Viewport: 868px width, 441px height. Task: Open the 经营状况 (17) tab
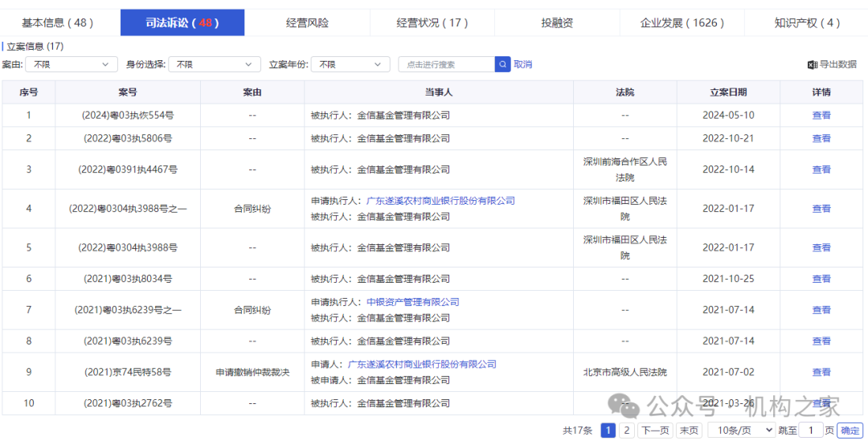(x=432, y=22)
